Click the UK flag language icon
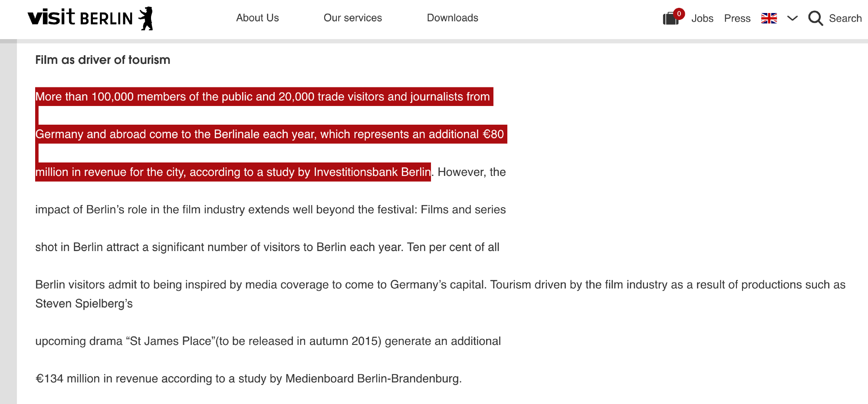868x404 pixels. [769, 18]
